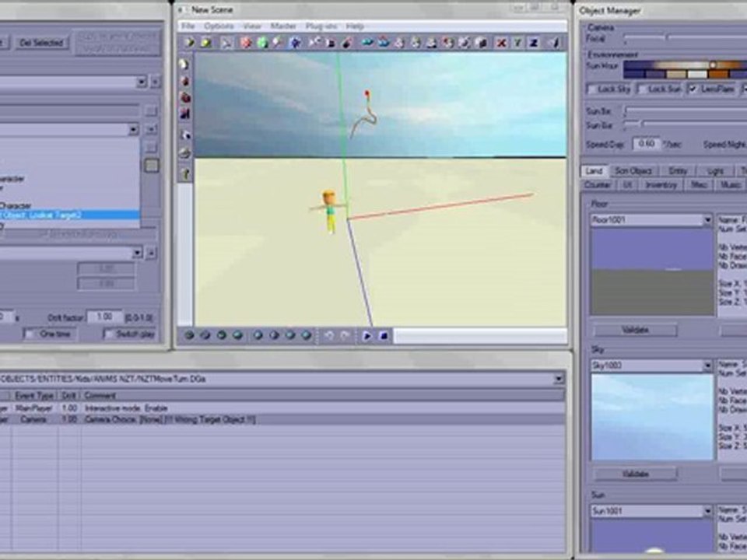Open the animation path dropdown ending NZTMoveTurn
747x560 pixels.
click(x=559, y=379)
